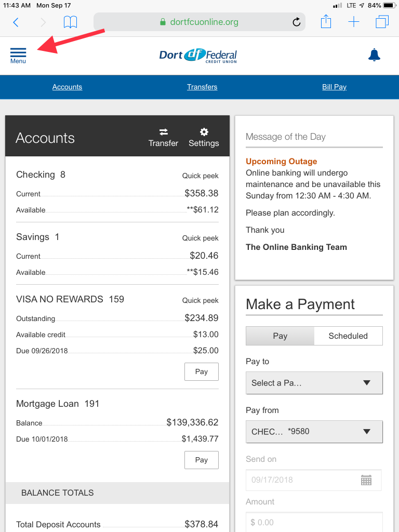Open the Send on calendar picker
Image resolution: width=399 pixels, height=532 pixels.
366,480
